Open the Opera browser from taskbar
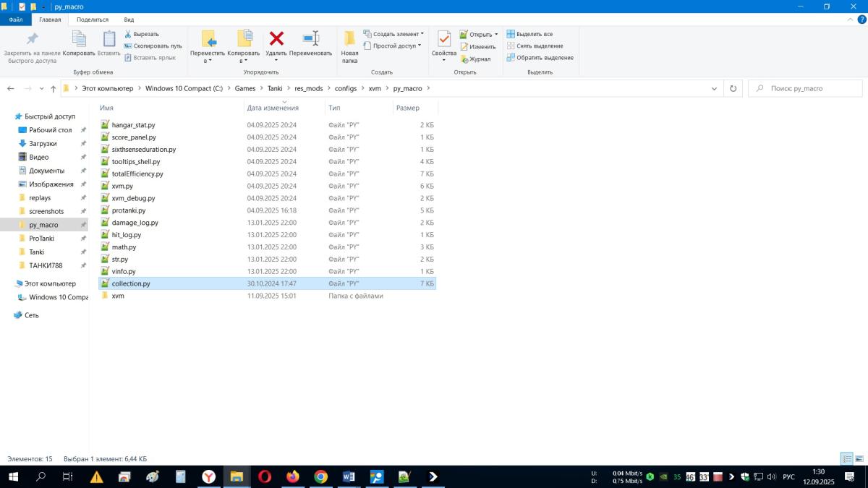 point(265,476)
